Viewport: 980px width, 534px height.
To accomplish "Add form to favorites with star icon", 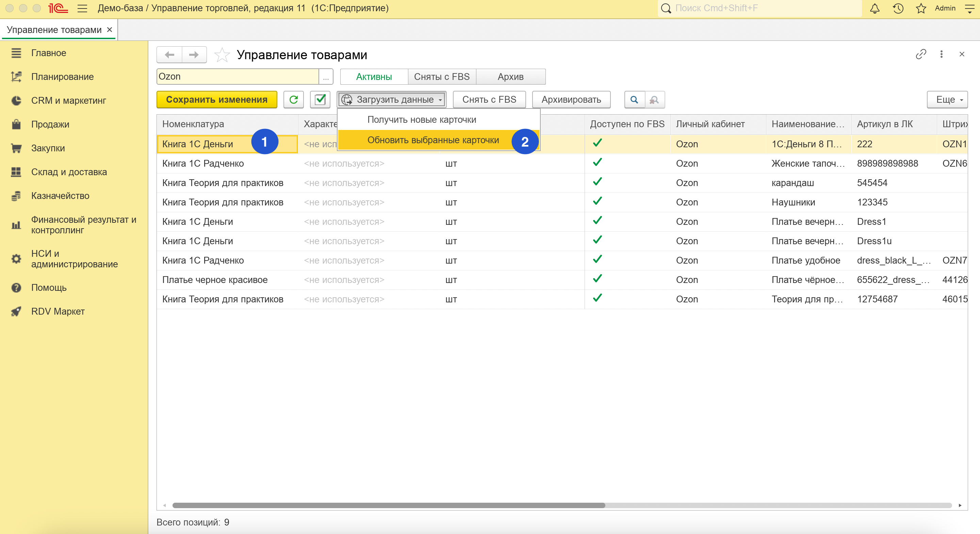I will click(222, 55).
